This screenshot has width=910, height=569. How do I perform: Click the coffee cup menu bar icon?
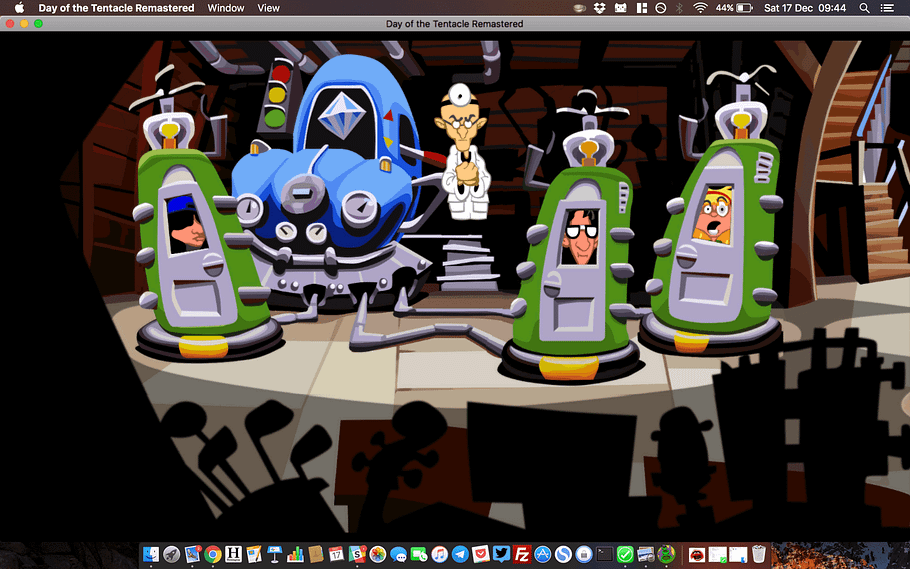[x=579, y=8]
